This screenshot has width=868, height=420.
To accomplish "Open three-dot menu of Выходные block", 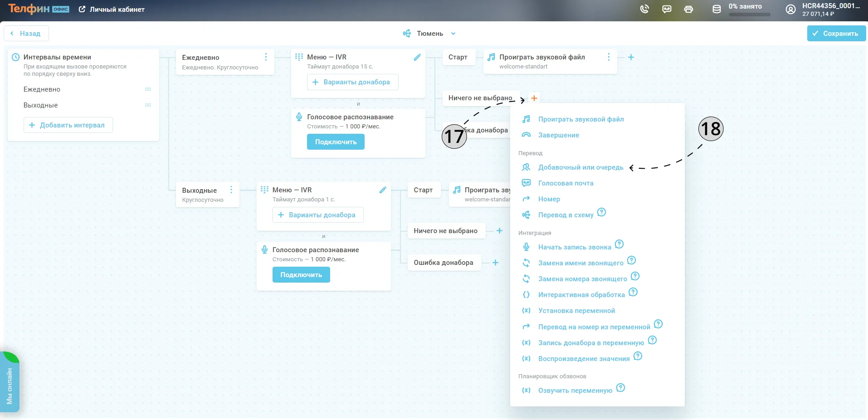I will point(231,190).
